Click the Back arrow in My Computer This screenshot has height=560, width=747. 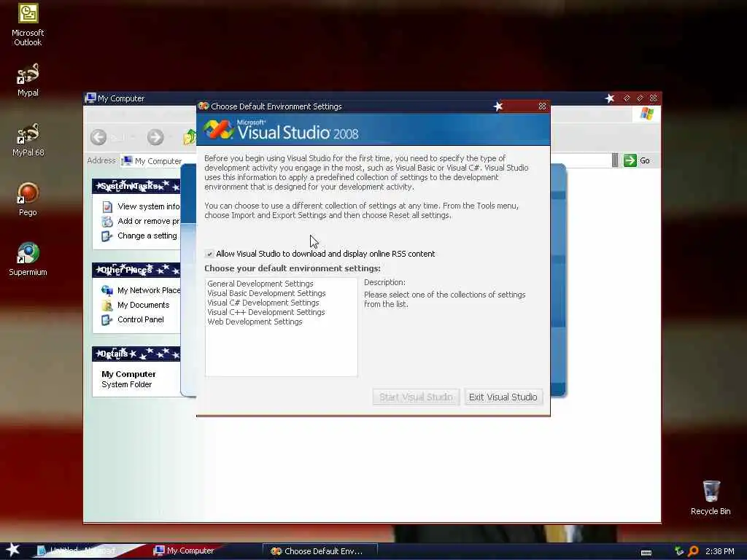98,137
